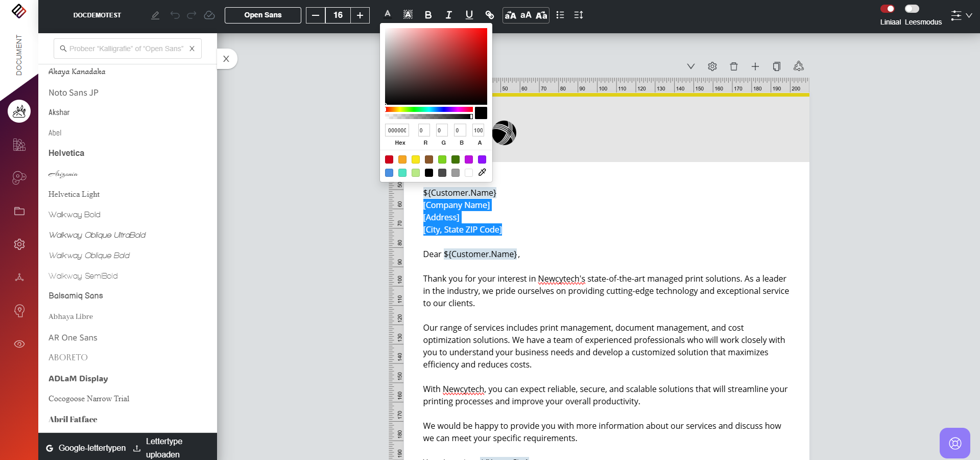Open the Open Sans font dropdown
Viewport: 980px width, 460px height.
pyautogui.click(x=262, y=15)
